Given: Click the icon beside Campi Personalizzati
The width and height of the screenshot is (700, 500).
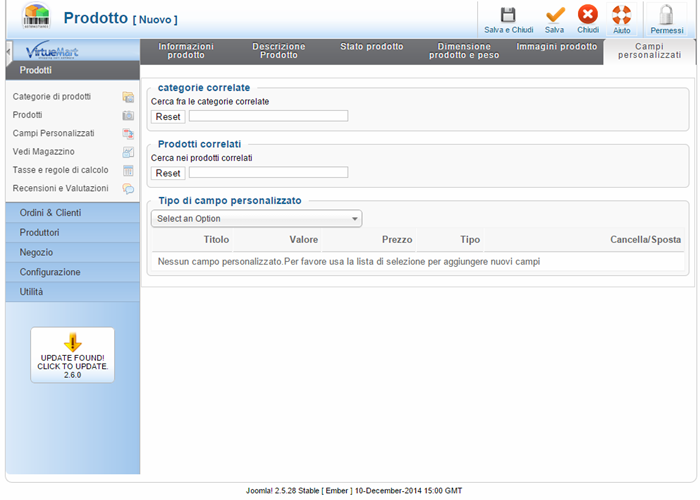Looking at the screenshot, I should [128, 133].
